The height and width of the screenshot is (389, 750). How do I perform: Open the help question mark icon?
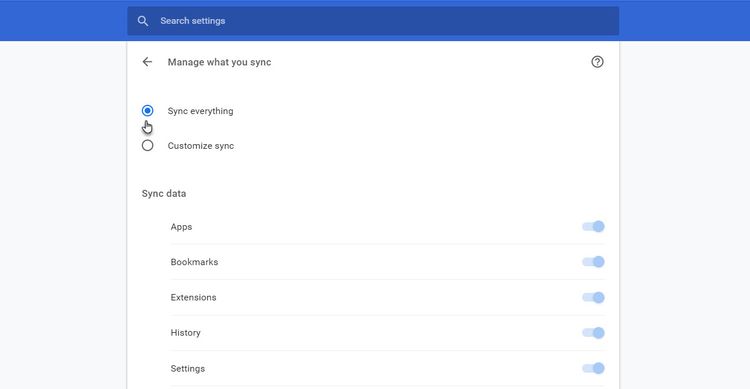597,62
